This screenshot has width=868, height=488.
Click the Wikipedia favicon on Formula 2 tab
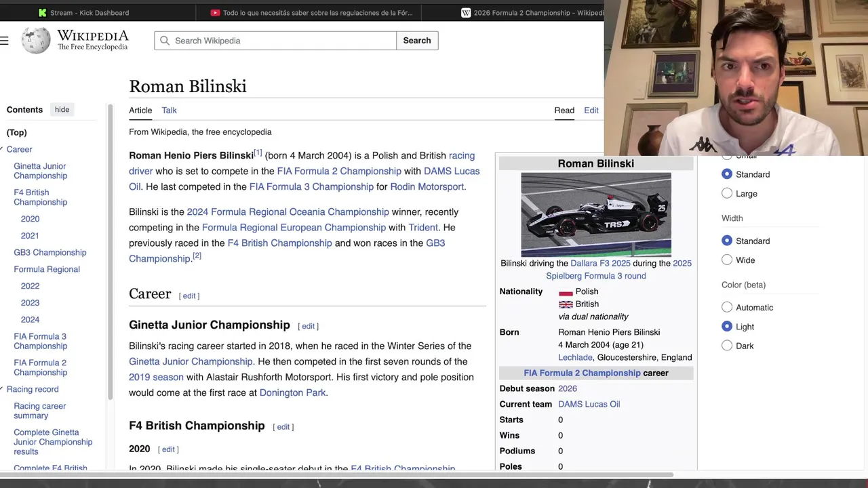point(466,13)
